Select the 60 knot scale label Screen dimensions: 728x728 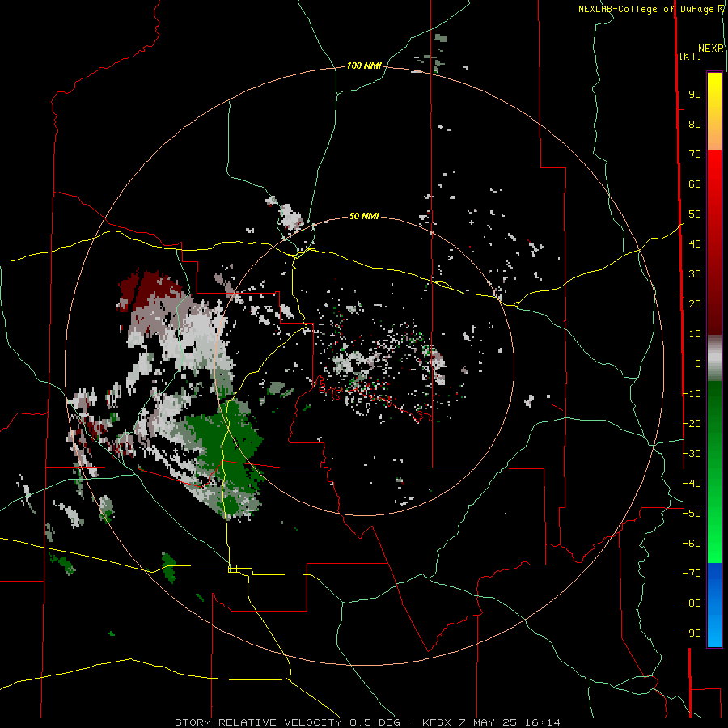click(695, 184)
